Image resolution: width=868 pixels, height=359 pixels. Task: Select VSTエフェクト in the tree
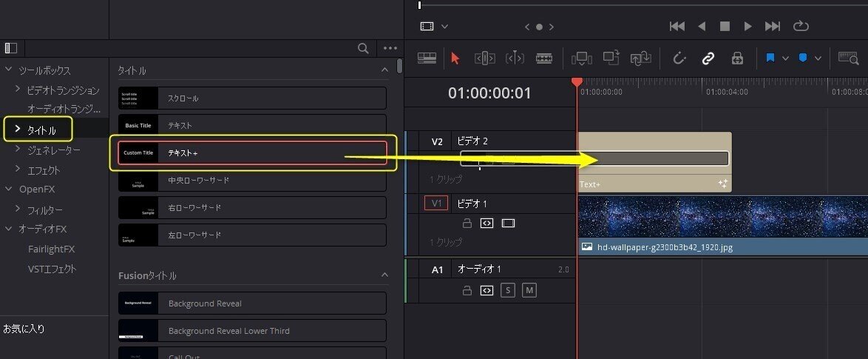click(x=52, y=269)
